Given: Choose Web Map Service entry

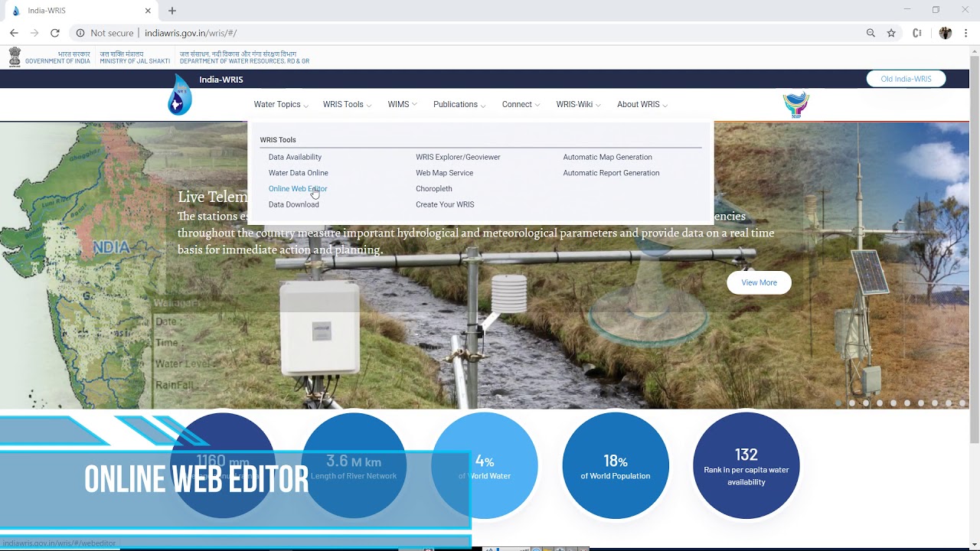Looking at the screenshot, I should tap(444, 173).
